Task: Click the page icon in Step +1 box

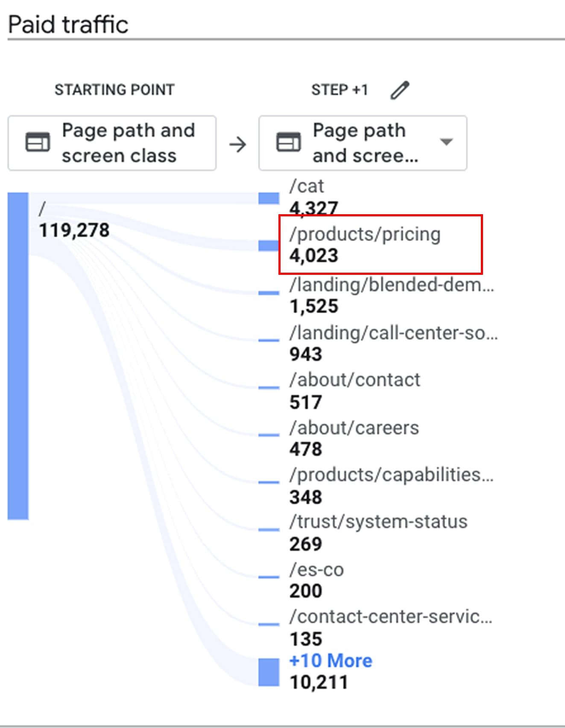Action: point(289,143)
